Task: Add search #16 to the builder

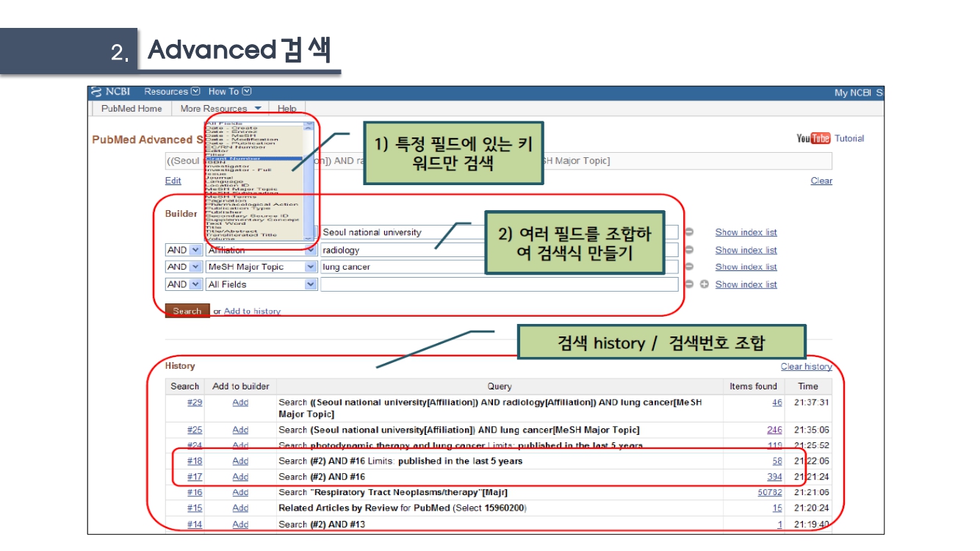Action: coord(240,492)
